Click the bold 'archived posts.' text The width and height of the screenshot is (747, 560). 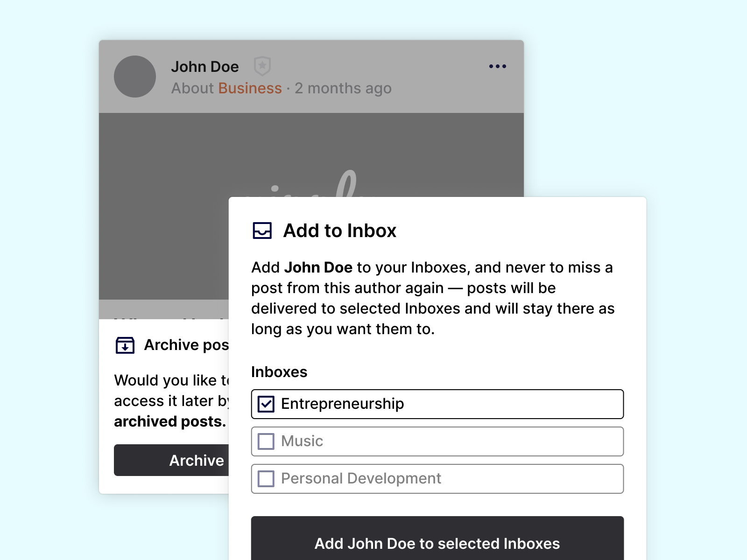coord(170,421)
